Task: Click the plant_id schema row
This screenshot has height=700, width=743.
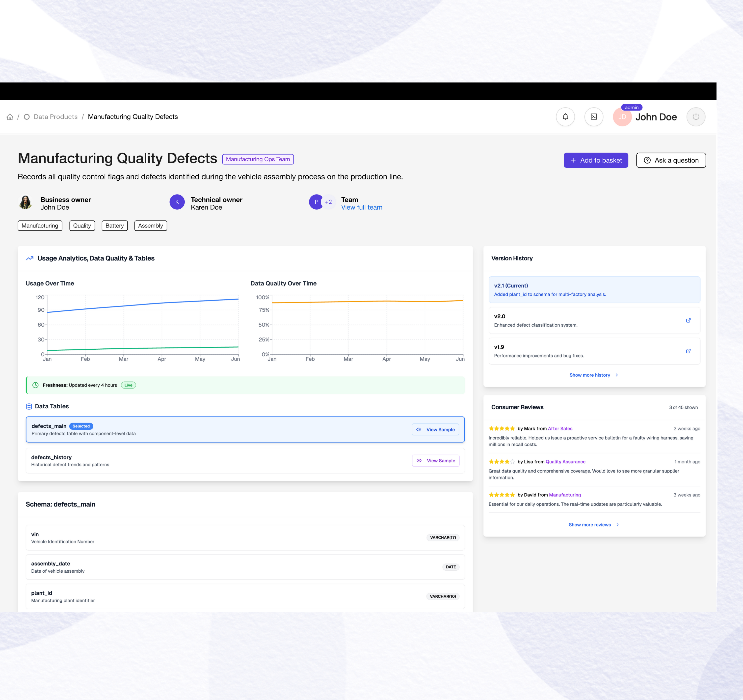Action: tap(245, 596)
